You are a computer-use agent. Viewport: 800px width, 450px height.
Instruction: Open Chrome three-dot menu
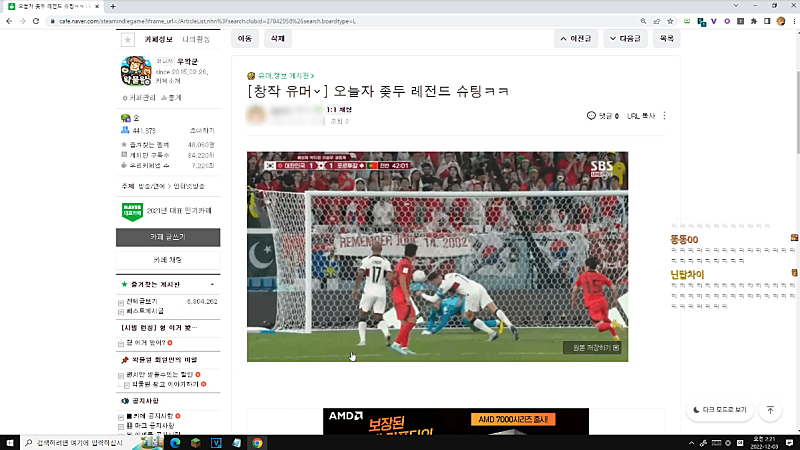click(x=794, y=21)
